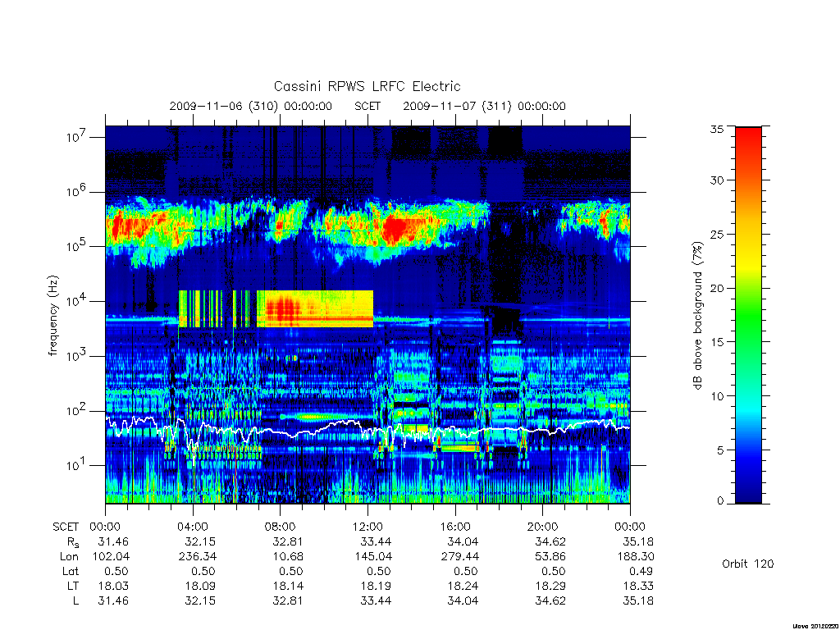The image size is (840, 630).
Task: Click L row value 32.15
Action: coord(200,600)
